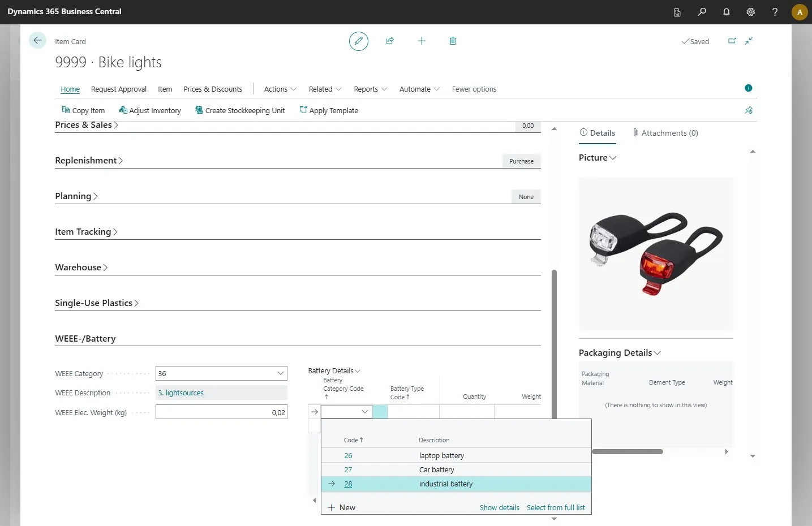
Task: Open page in new window icon
Action: click(732, 41)
